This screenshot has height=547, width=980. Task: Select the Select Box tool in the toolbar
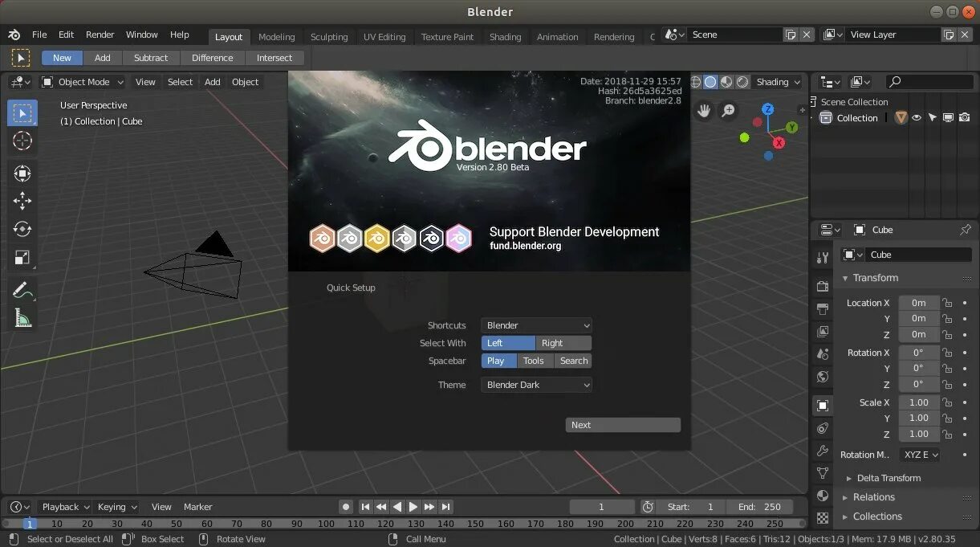click(x=22, y=113)
